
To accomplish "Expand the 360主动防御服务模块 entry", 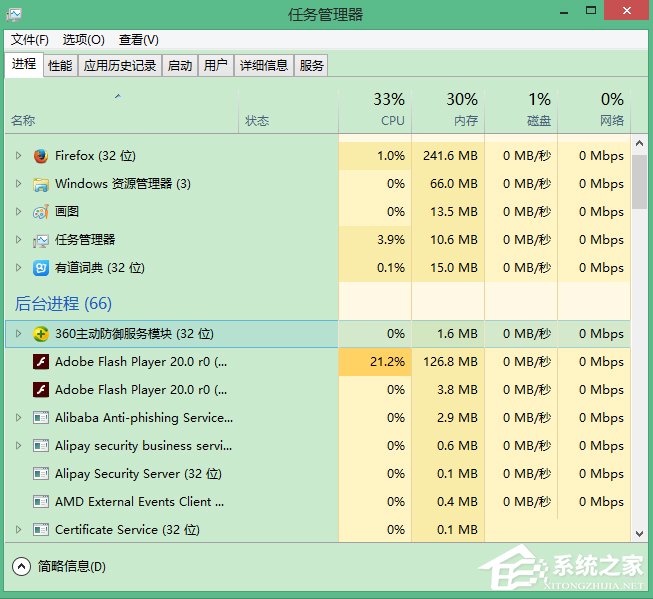I will [x=18, y=334].
